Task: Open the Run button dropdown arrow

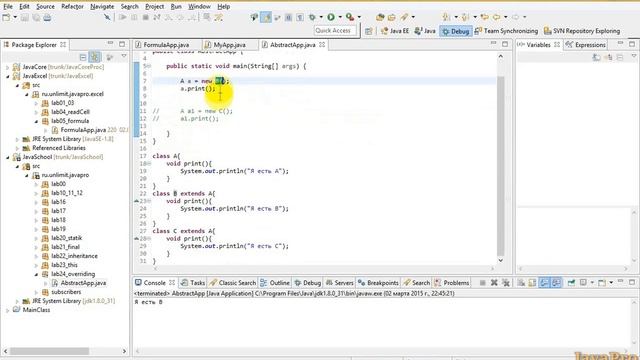Action: [340, 17]
